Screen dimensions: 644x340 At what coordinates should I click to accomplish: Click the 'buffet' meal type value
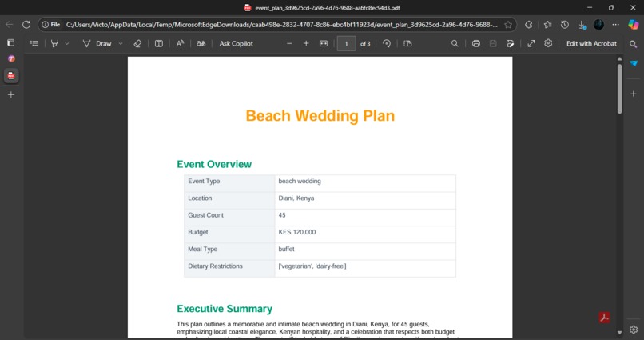pyautogui.click(x=286, y=249)
